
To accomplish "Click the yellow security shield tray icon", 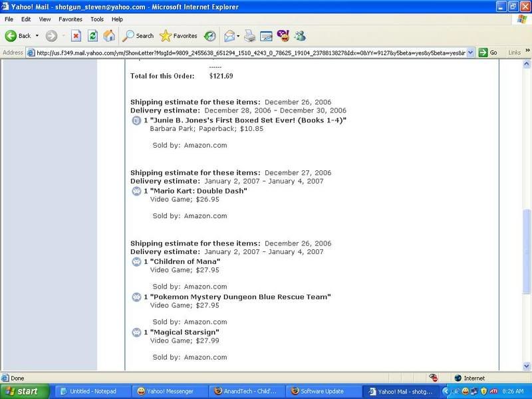I will tap(484, 391).
